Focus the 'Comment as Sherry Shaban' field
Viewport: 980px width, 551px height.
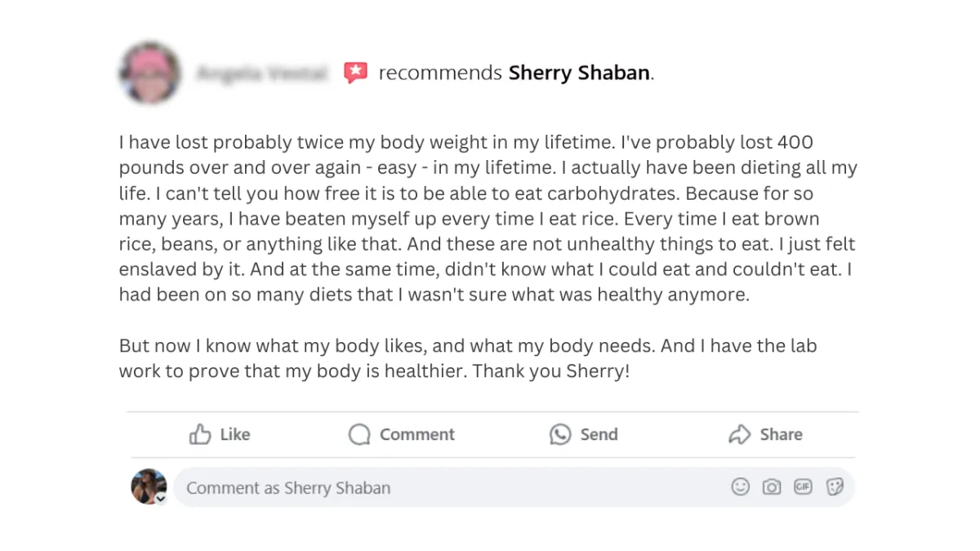(449, 488)
